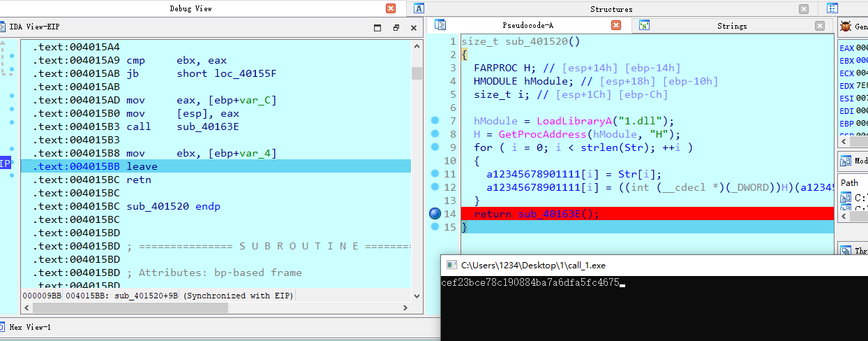868x341 pixels.
Task: Switch to the Strings tab
Action: pyautogui.click(x=731, y=26)
